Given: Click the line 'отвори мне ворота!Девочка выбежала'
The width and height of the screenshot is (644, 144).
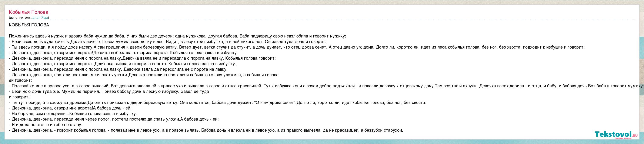Looking at the screenshot, I should [x=123, y=53].
